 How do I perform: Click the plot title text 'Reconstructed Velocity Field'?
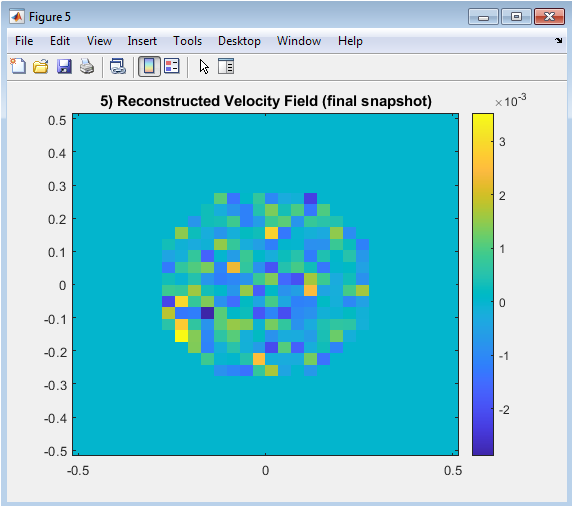point(218,101)
